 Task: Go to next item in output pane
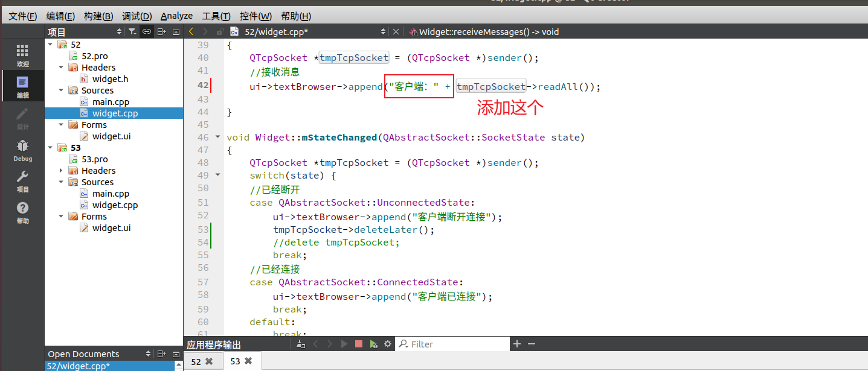329,344
